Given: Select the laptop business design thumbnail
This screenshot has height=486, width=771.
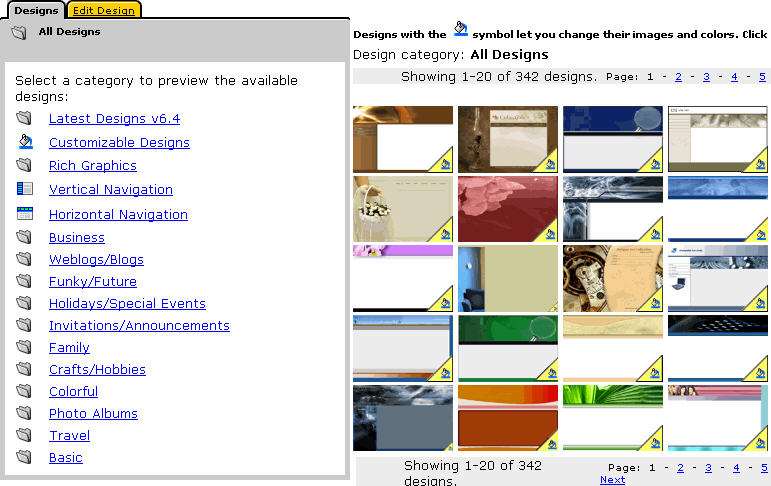Looking at the screenshot, I should coord(717,278).
